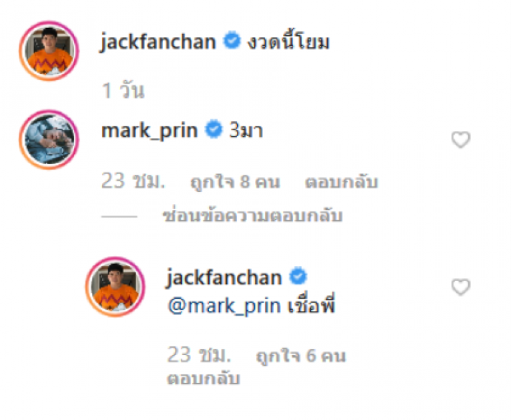Open the mark_prin username link
Image resolution: width=511 pixels, height=420 pixels.
149,131
